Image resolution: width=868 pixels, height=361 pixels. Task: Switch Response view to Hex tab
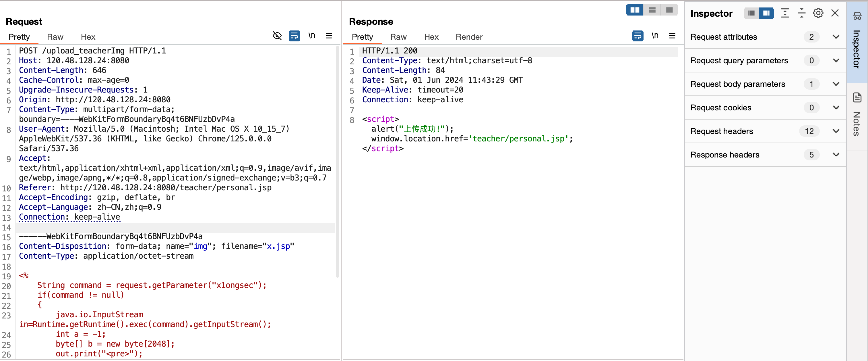(x=431, y=37)
